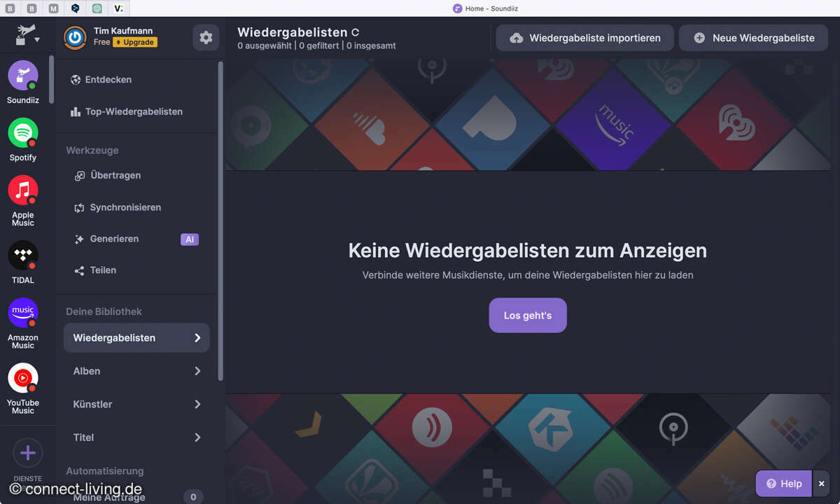Open settings via the gear icon
This screenshot has height=504, width=840.
[x=206, y=38]
